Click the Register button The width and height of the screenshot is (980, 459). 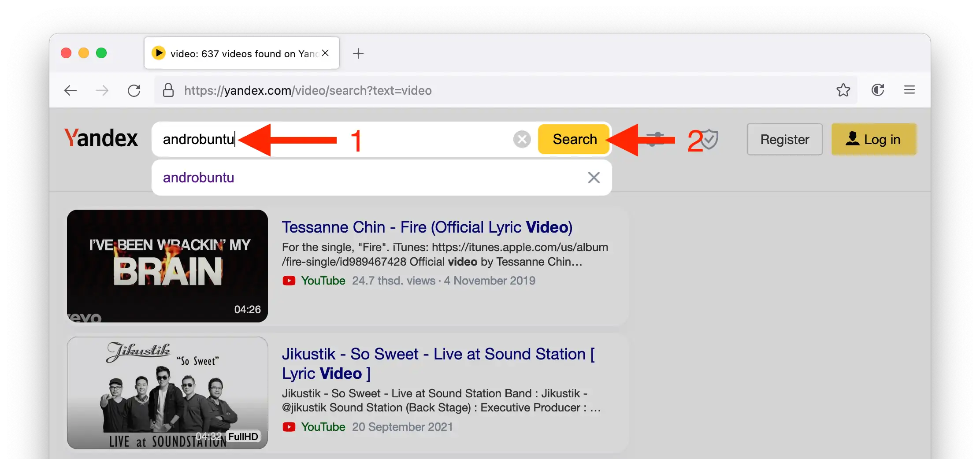pos(784,139)
